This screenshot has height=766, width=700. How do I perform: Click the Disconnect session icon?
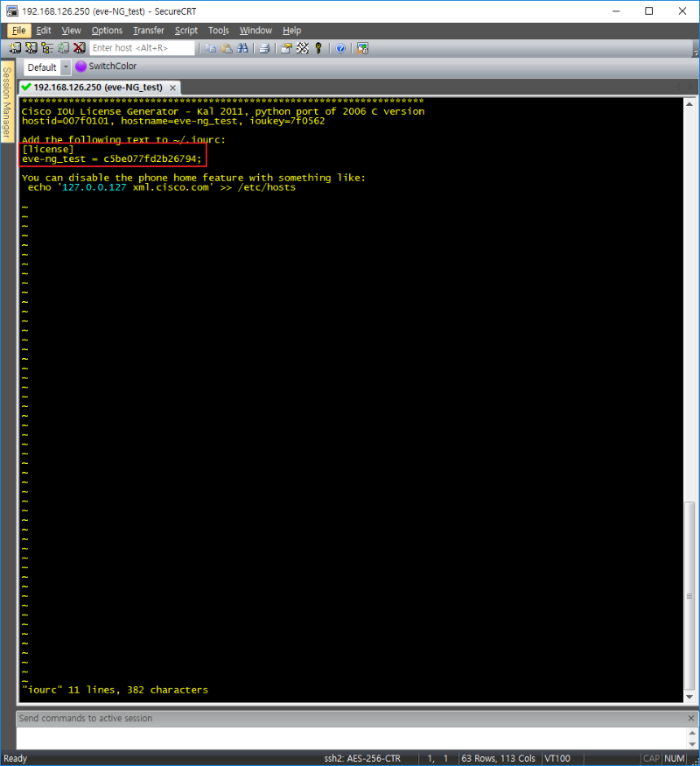[x=79, y=48]
